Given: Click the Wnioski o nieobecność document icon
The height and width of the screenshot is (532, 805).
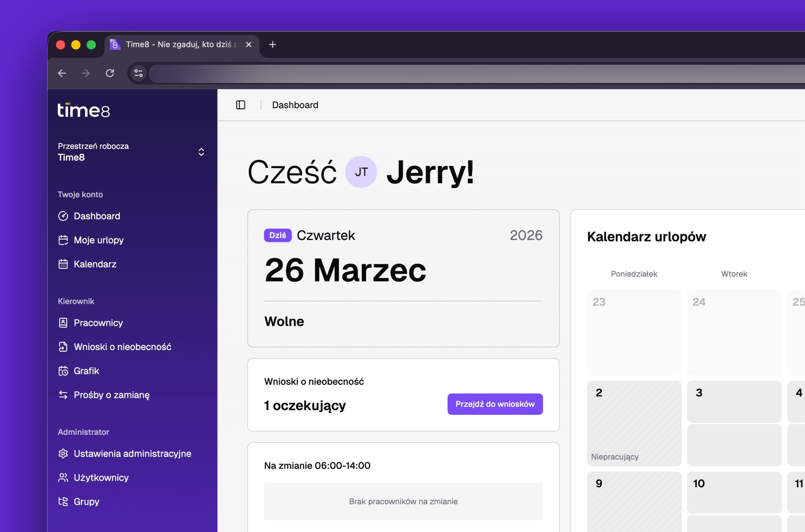Looking at the screenshot, I should [63, 347].
